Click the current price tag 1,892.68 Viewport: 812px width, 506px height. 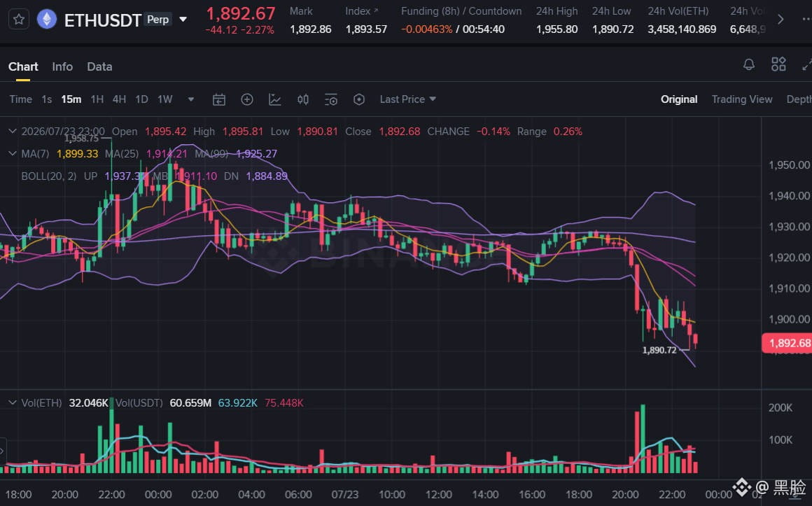tap(787, 343)
